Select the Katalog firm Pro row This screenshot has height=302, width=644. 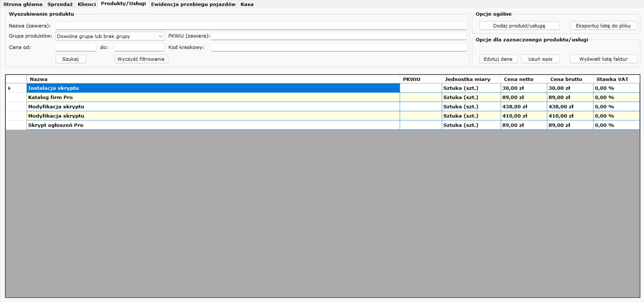tap(213, 97)
